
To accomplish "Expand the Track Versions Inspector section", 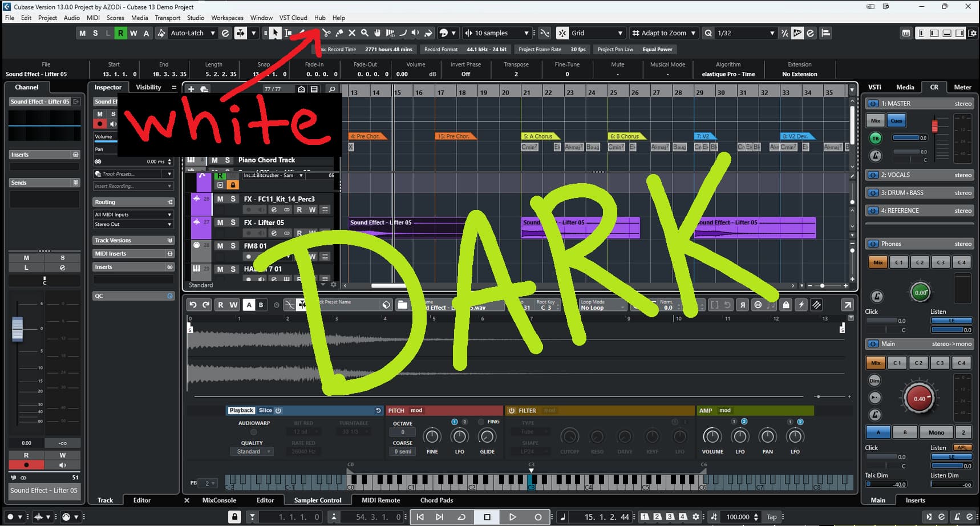I will coord(133,241).
